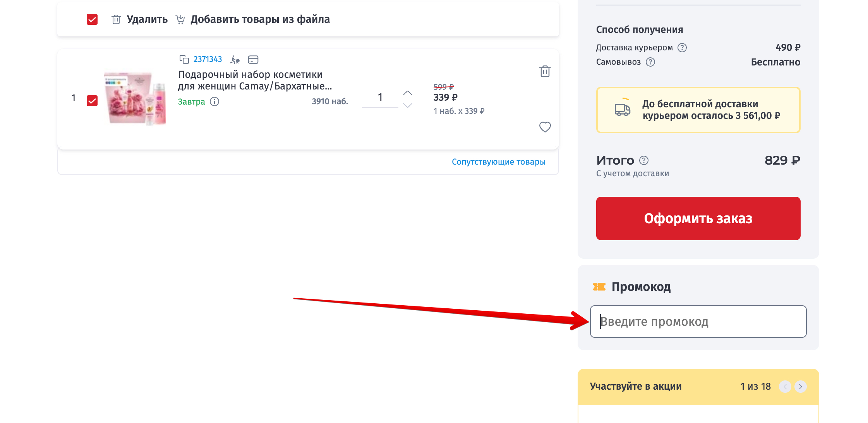The width and height of the screenshot is (868, 423).
Task: Click the question mark next to Самовывоз
Action: (x=650, y=62)
